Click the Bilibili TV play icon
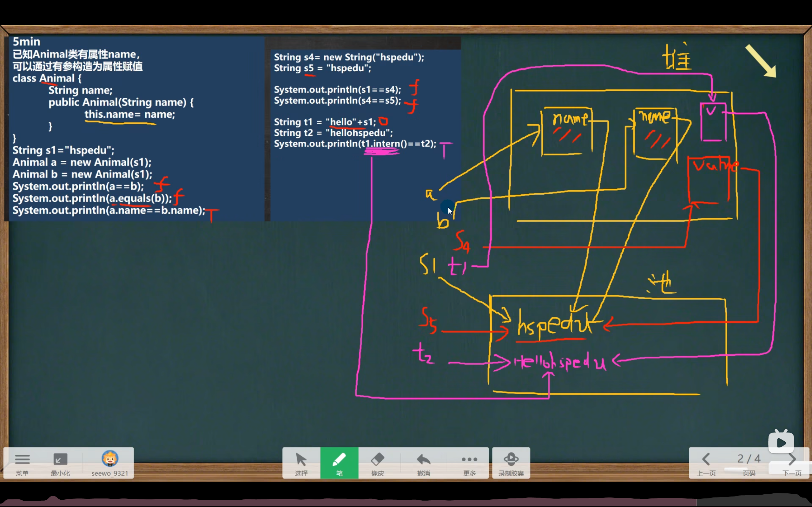Viewport: 812px width, 507px height. 781,442
